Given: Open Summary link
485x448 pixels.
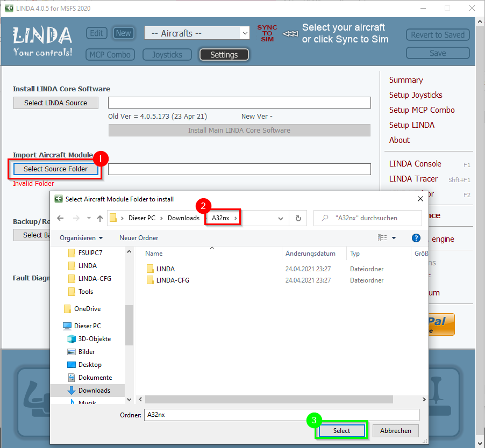Looking at the screenshot, I should pos(406,80).
